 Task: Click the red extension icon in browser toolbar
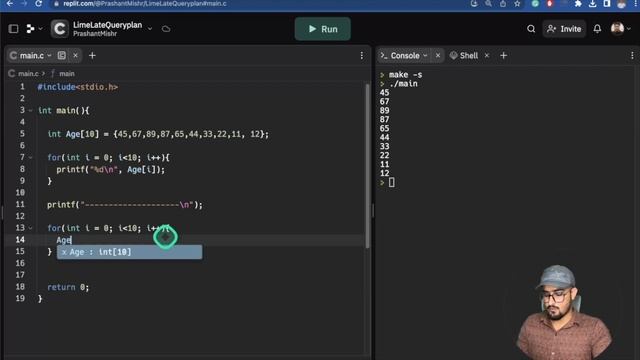coord(550,4)
